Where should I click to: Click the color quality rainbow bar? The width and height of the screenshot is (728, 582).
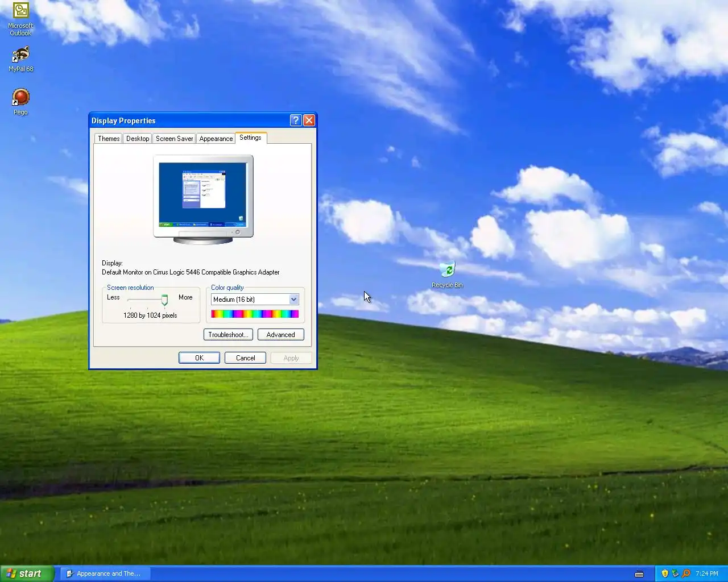[255, 314]
